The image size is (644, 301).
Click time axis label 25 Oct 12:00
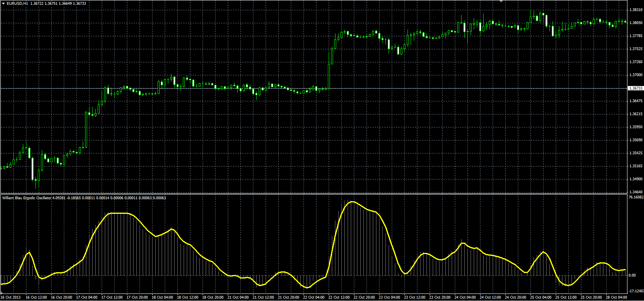point(566,297)
